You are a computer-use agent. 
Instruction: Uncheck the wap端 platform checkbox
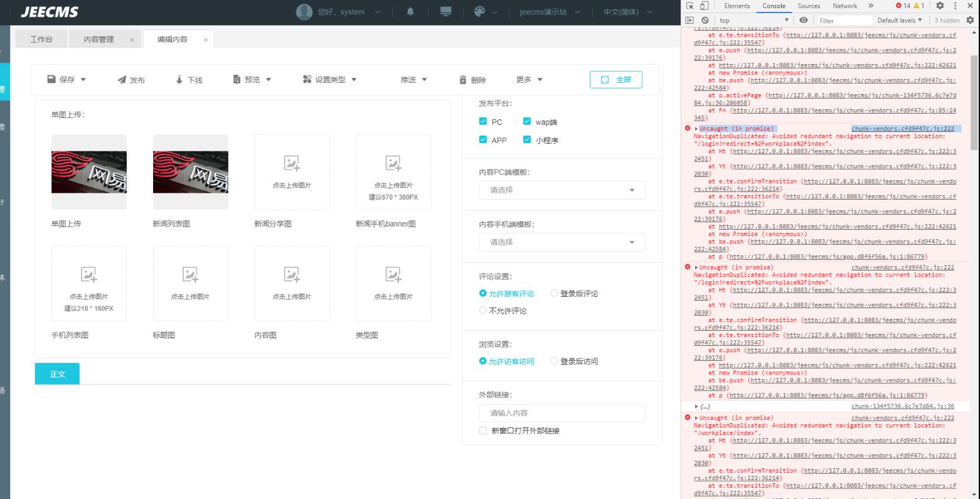click(527, 122)
